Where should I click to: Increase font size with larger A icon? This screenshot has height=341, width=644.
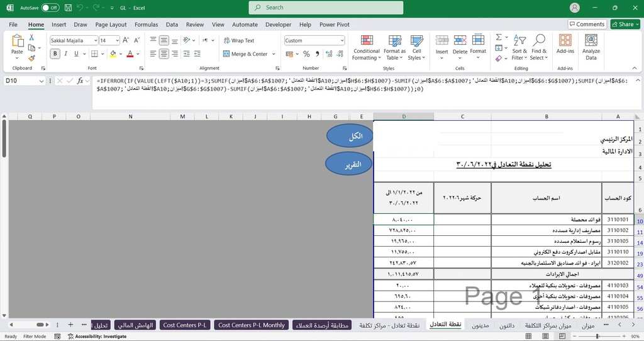click(126, 40)
